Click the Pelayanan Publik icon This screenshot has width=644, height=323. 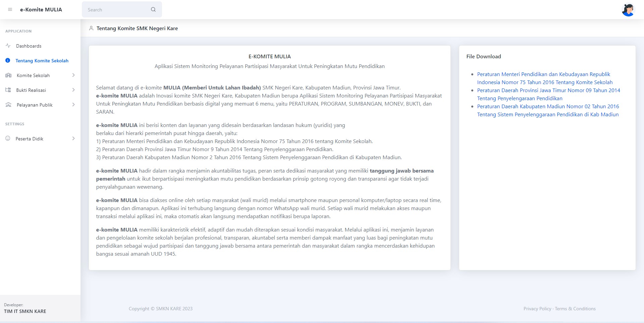coord(8,105)
